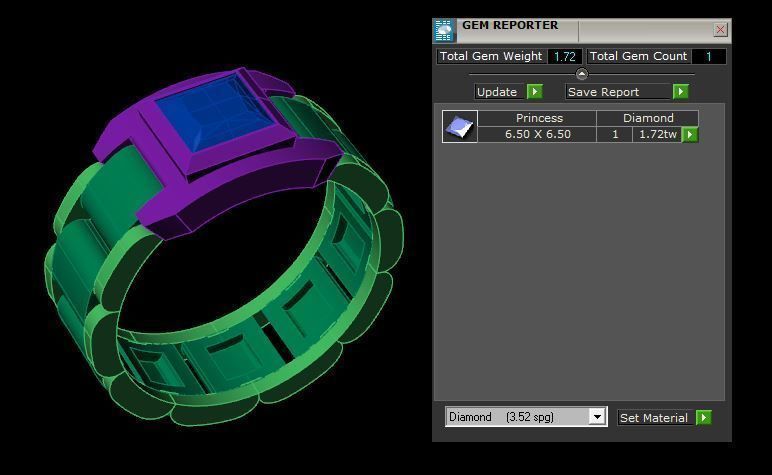Viewport: 772px width, 475px height.
Task: Click the Total Gem Weight value 1.72
Action: [565, 57]
